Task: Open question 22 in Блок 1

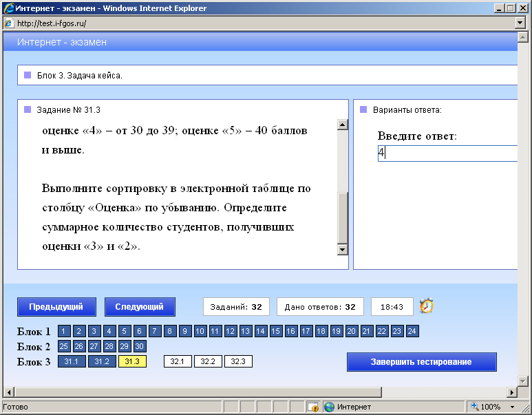Action: (x=382, y=331)
